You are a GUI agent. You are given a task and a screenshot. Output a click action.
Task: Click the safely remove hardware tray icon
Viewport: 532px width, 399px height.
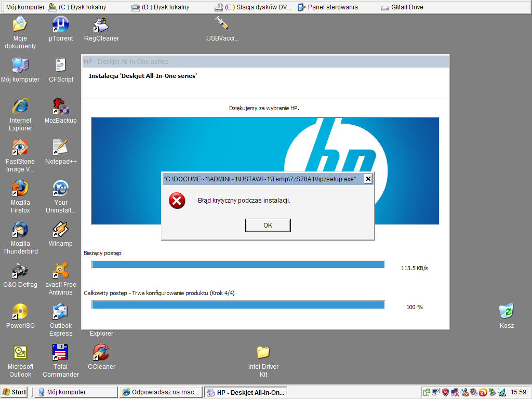[x=493, y=392]
